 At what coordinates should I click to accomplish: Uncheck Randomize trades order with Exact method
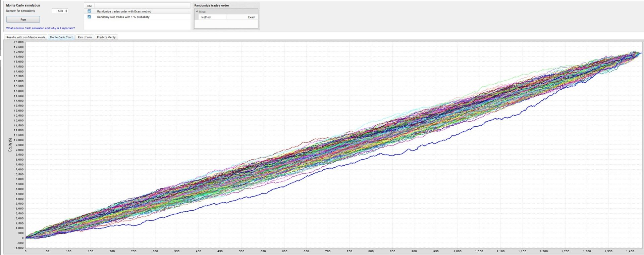point(89,11)
